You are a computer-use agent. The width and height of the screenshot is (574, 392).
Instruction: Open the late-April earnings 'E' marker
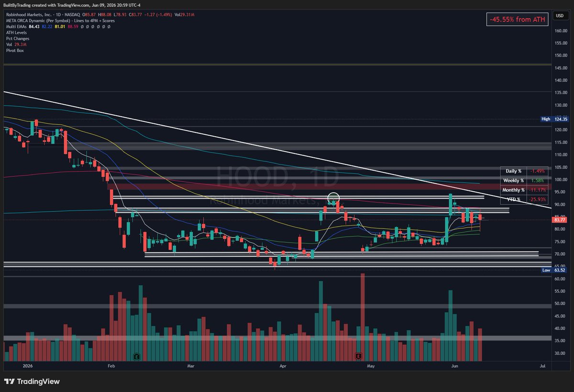point(359,356)
